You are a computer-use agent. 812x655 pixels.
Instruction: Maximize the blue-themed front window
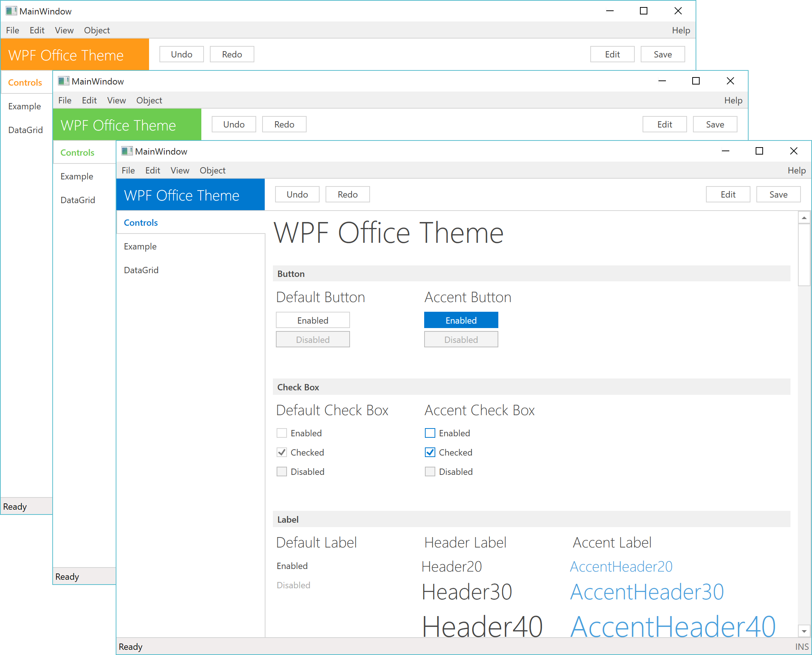click(x=759, y=151)
